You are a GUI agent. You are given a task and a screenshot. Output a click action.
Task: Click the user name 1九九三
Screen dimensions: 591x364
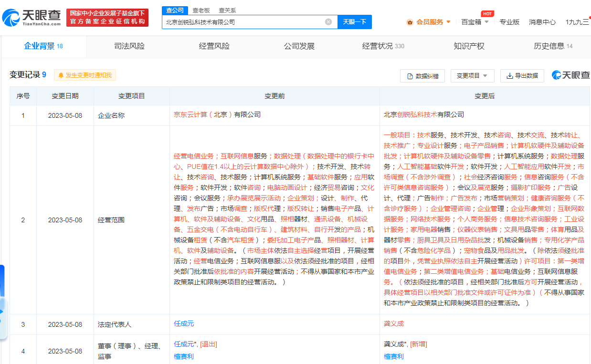577,22
